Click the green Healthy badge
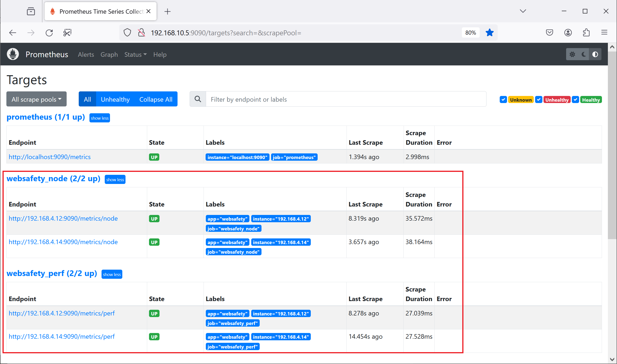The image size is (617, 364). (x=591, y=100)
